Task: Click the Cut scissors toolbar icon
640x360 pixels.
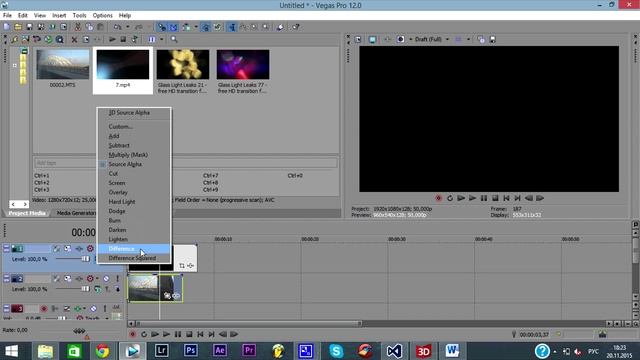Action: [x=78, y=27]
